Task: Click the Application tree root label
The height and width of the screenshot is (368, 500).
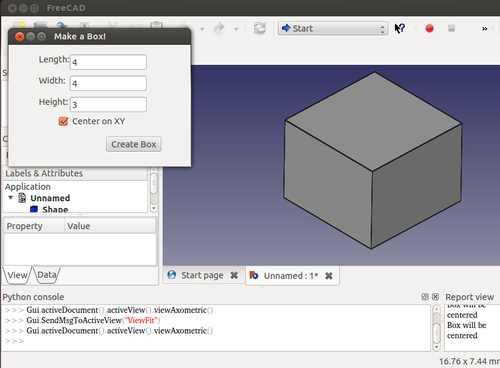Action: click(28, 187)
